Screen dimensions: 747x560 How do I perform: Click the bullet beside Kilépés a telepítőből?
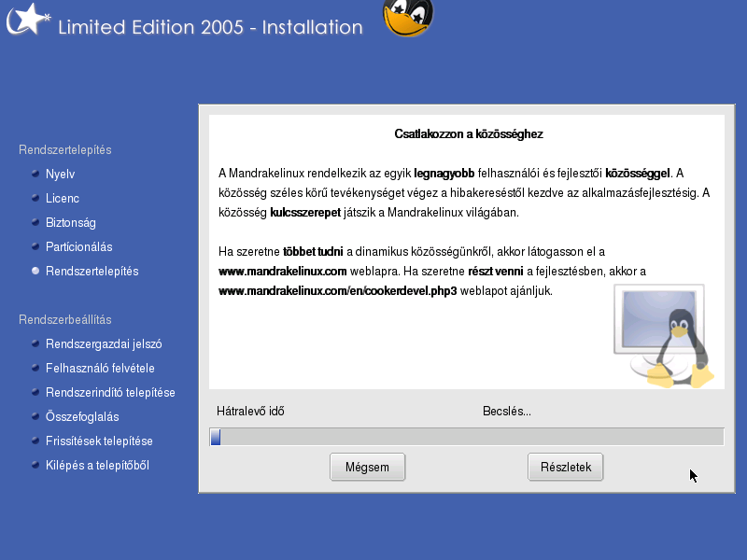click(x=35, y=465)
